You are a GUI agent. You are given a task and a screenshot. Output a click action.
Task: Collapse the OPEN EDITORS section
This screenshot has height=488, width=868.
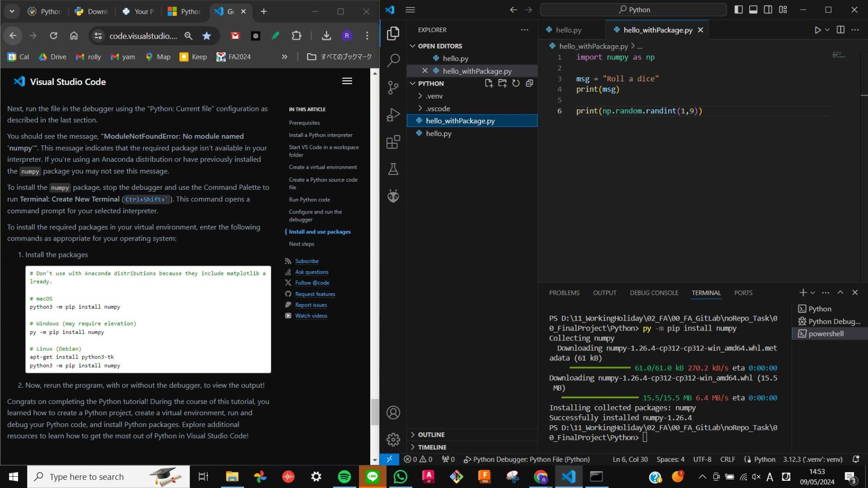pyautogui.click(x=440, y=46)
